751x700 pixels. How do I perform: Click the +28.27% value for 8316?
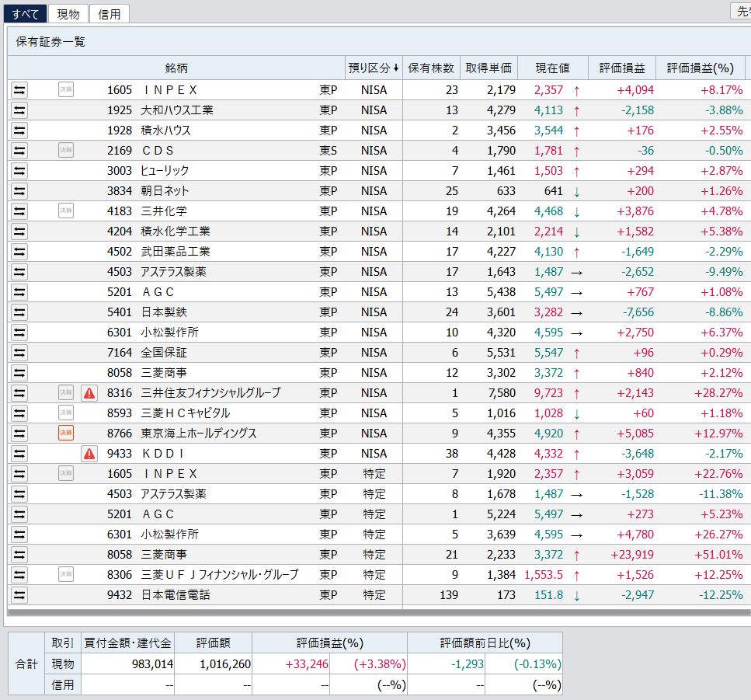coord(719,393)
